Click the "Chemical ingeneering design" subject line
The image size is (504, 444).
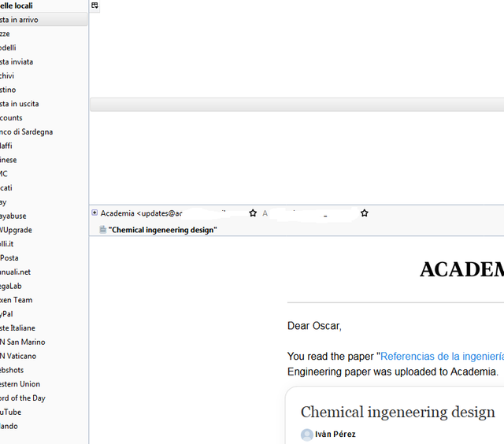[x=163, y=230]
